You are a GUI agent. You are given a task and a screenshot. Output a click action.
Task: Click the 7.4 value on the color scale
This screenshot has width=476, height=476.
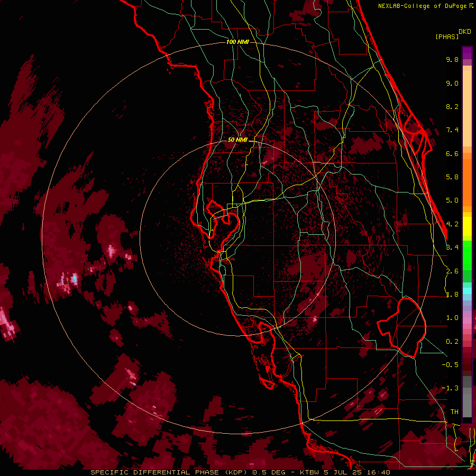(452, 130)
